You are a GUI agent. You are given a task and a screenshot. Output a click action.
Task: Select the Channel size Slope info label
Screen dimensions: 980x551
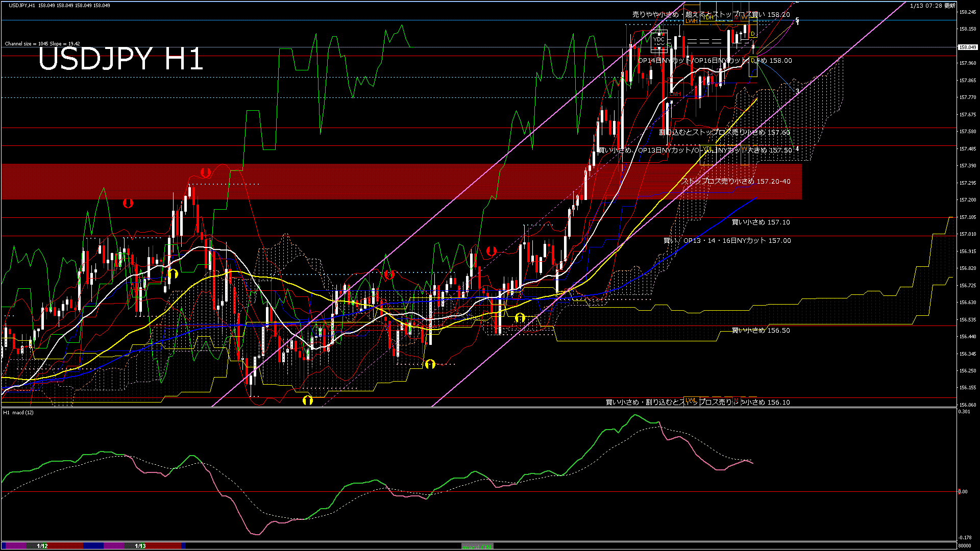point(42,44)
